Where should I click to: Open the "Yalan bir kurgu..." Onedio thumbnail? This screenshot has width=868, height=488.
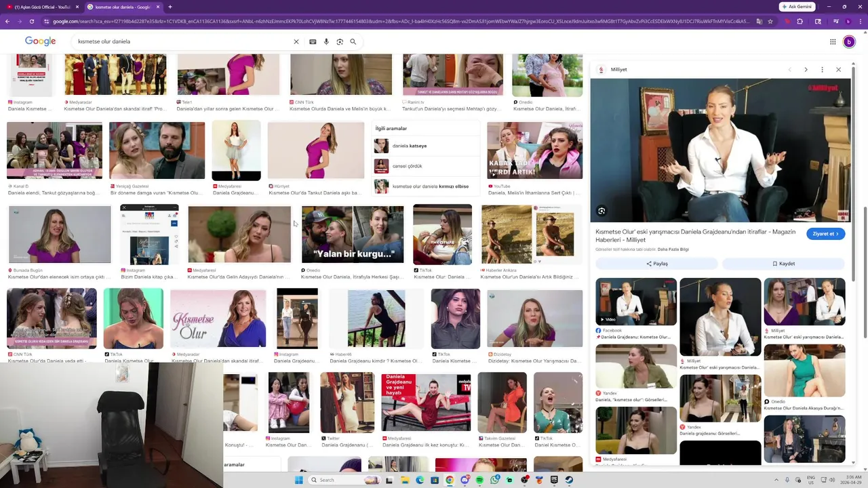(x=353, y=235)
